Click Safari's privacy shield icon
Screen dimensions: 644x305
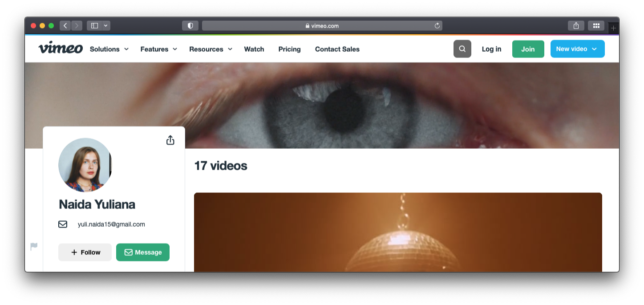click(190, 26)
